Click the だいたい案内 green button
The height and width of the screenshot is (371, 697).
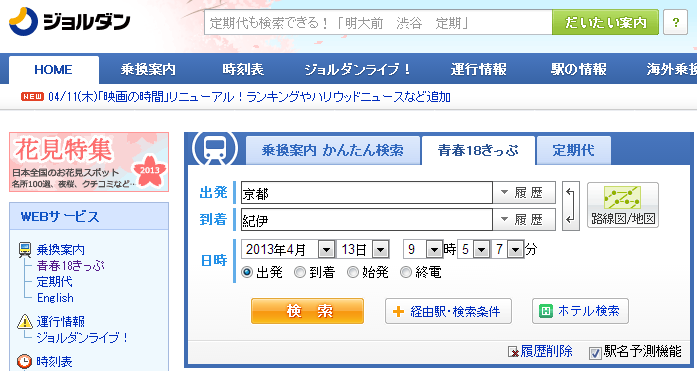click(605, 22)
